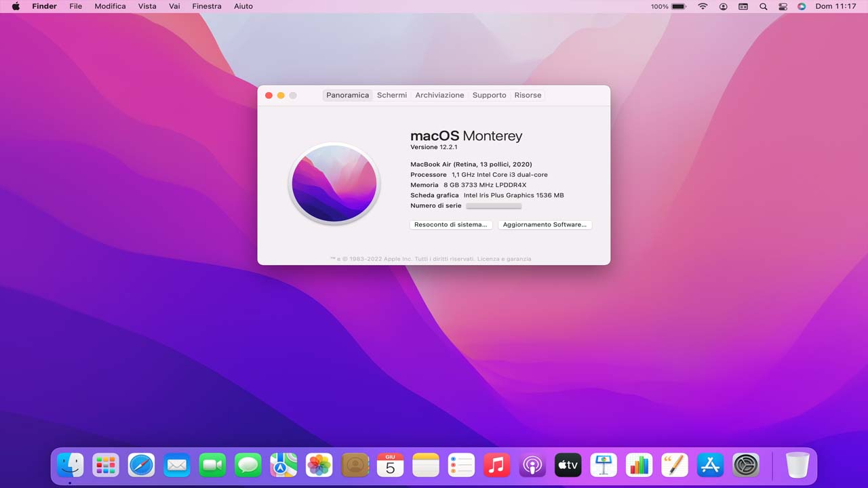Launch the Mail app
This screenshot has width=868, height=488.
click(176, 465)
